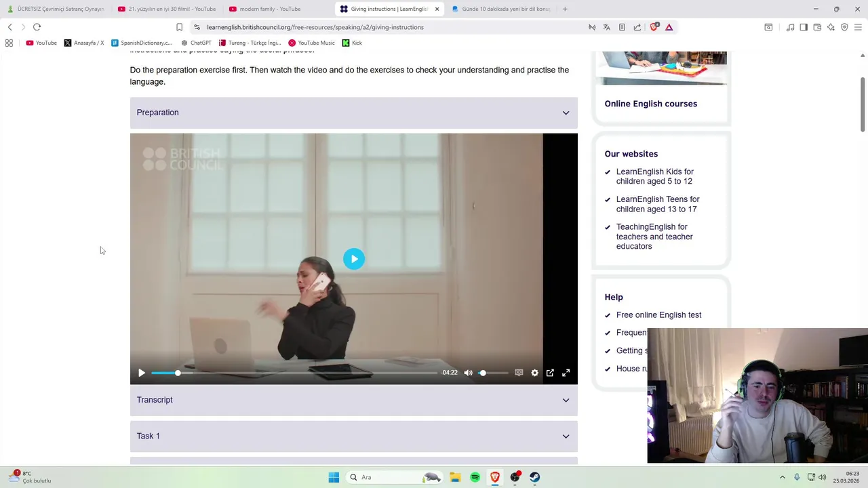Open the tab search icon
Screen dimensions: 868x488
[768, 27]
